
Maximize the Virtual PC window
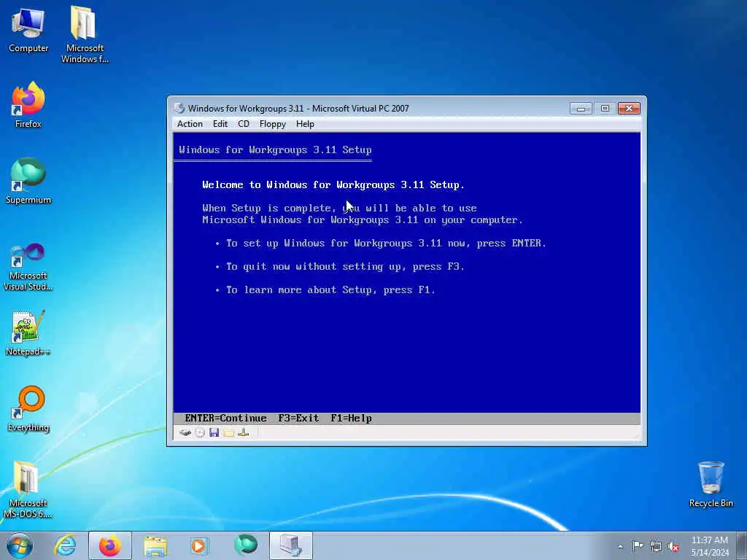tap(605, 109)
